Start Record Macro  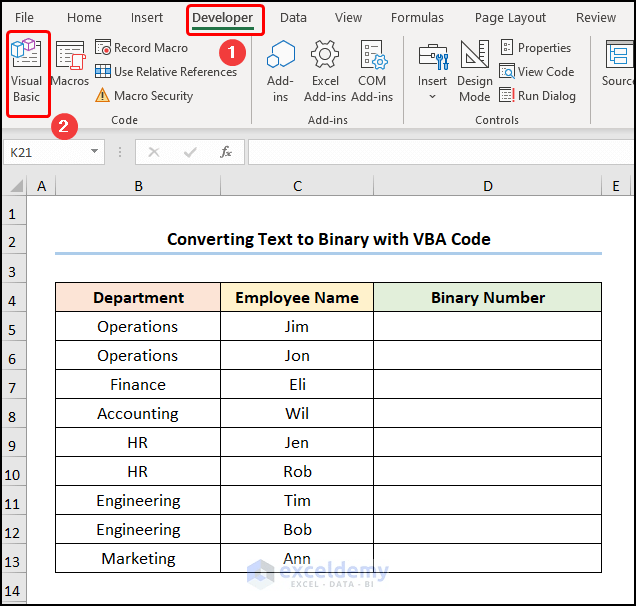coord(142,47)
